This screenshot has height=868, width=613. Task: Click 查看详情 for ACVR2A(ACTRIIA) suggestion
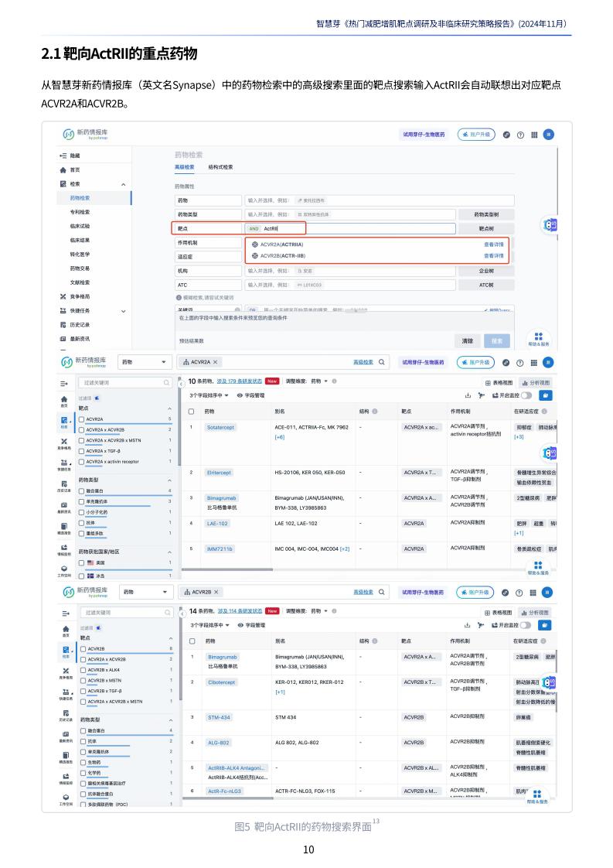(x=493, y=244)
